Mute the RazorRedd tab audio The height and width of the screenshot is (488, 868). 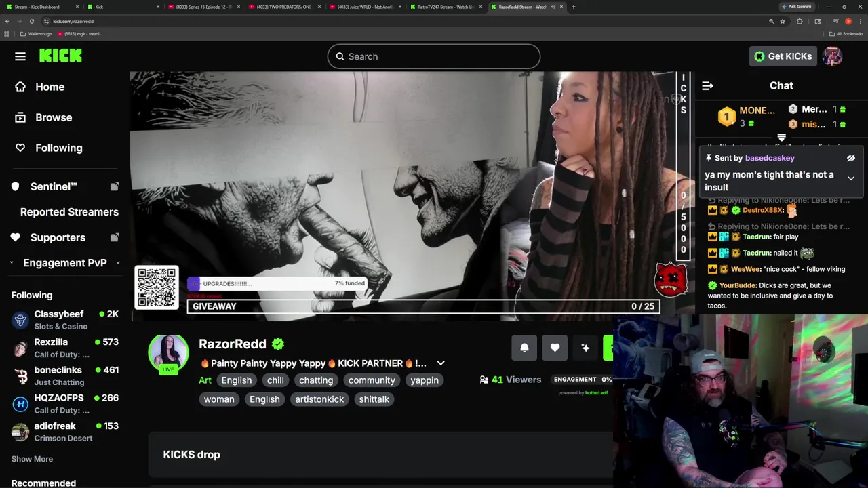(553, 7)
